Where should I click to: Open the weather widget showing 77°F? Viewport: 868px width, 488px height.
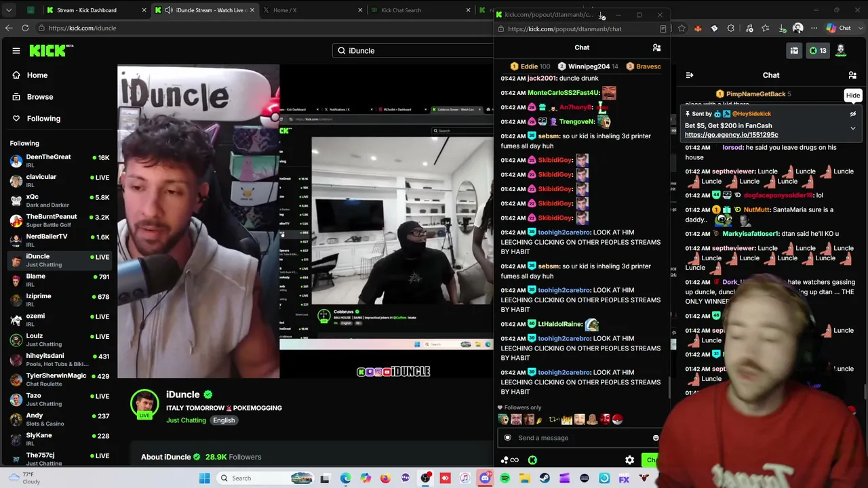(x=24, y=478)
